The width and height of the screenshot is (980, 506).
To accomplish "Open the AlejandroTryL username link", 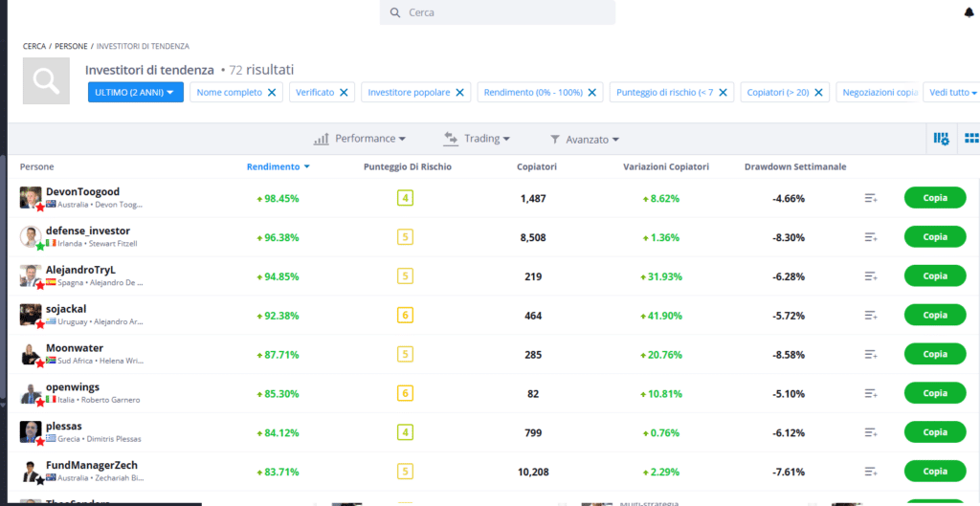I will click(x=80, y=270).
